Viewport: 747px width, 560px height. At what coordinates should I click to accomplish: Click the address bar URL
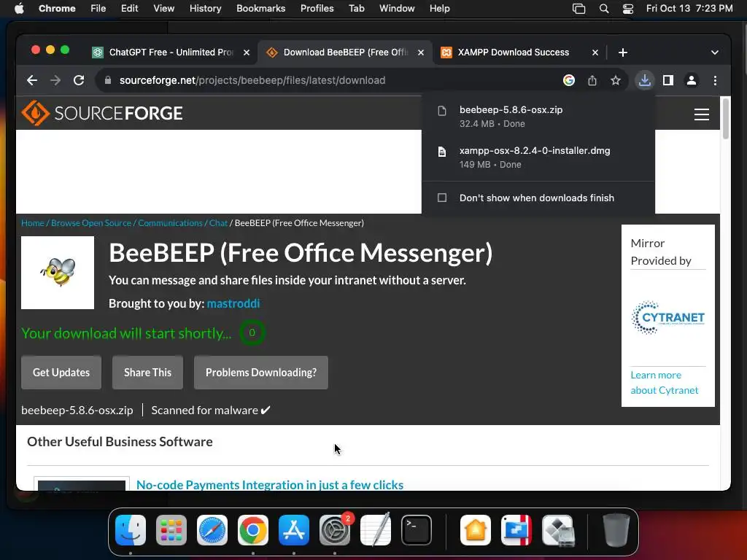point(252,80)
